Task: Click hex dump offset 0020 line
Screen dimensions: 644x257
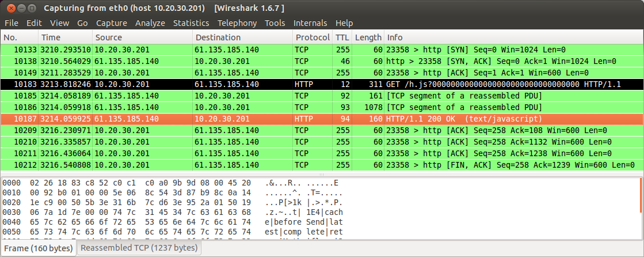Action: point(173,203)
